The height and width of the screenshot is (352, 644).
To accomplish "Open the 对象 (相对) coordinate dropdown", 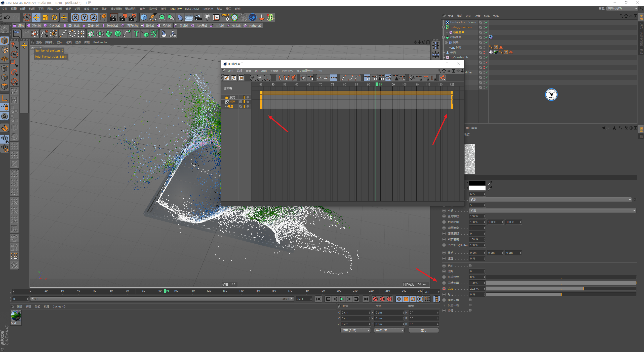I will click(x=355, y=330).
